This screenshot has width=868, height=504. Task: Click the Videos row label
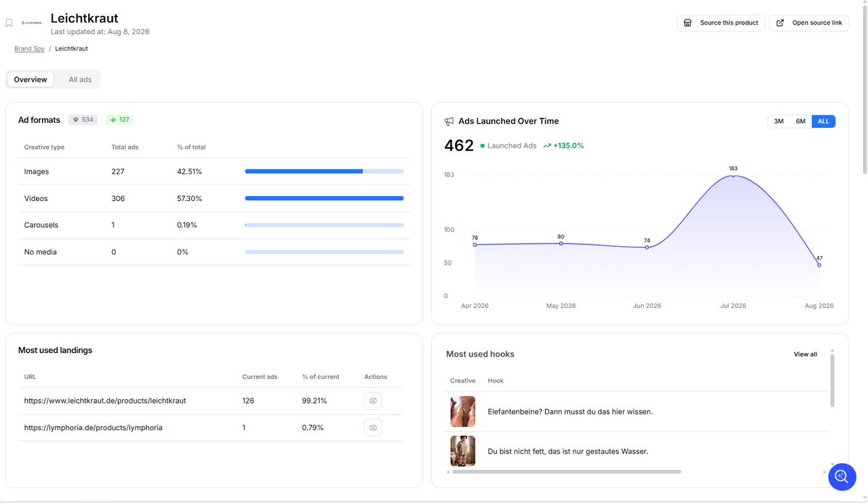36,198
